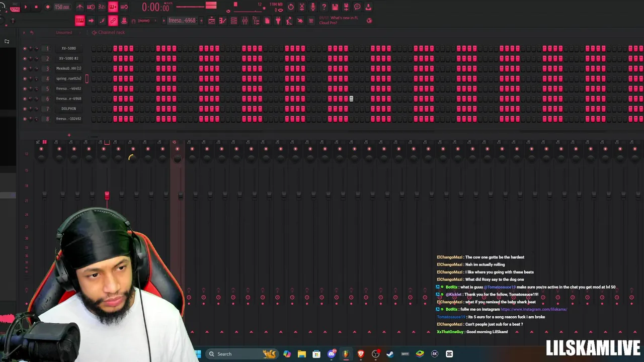This screenshot has height=362, width=644.
Task: Mute the XV-5080 channel
Action: 25,48
